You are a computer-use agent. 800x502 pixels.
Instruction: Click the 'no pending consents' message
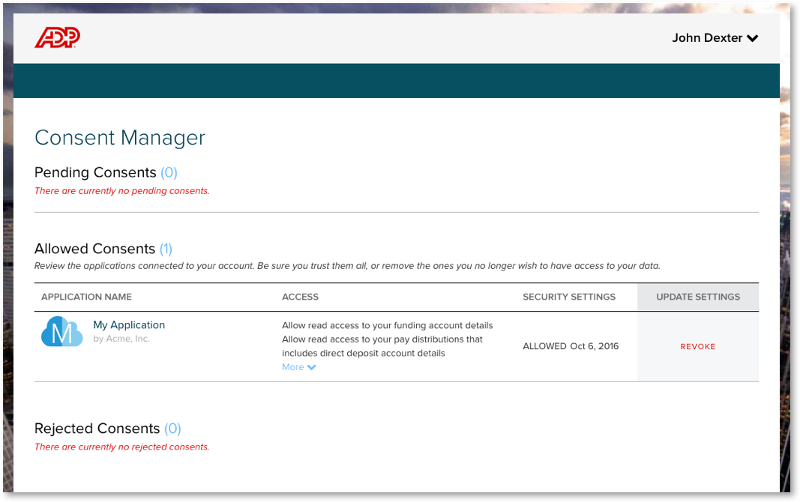tap(122, 191)
